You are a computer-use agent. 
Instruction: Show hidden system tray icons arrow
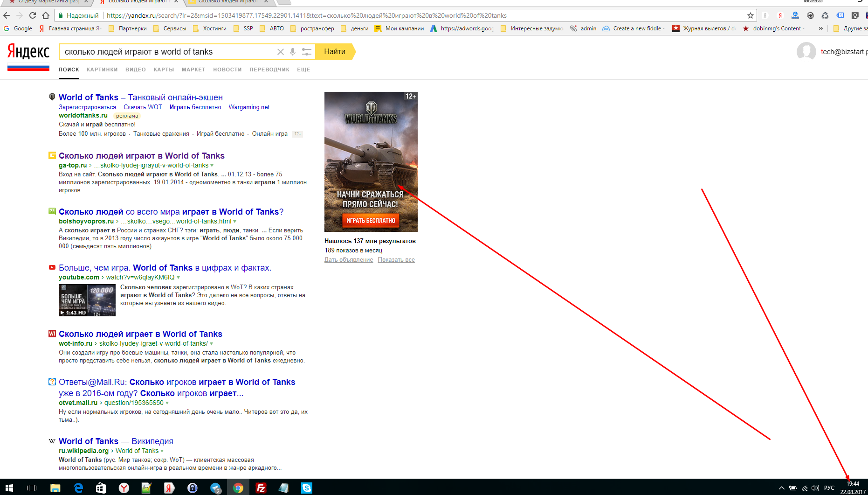(782, 488)
